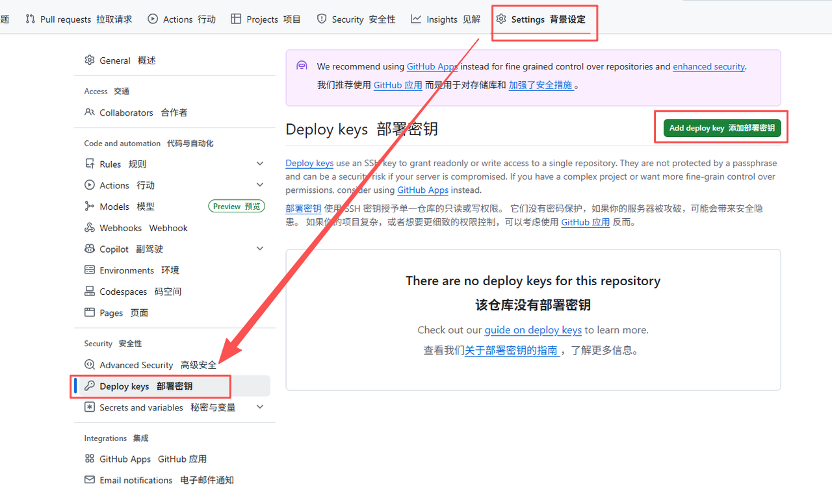Viewport: 832px width, 504px height.
Task: Open Advanced Security settings
Action: (172, 364)
